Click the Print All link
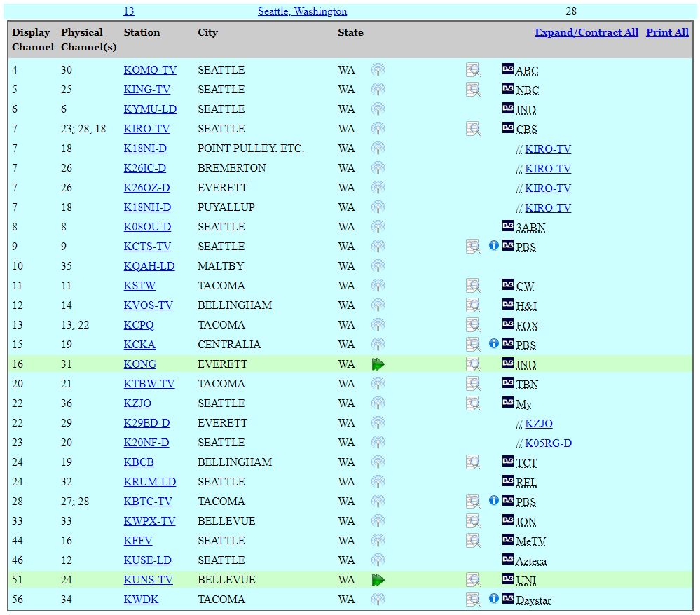 click(x=667, y=32)
